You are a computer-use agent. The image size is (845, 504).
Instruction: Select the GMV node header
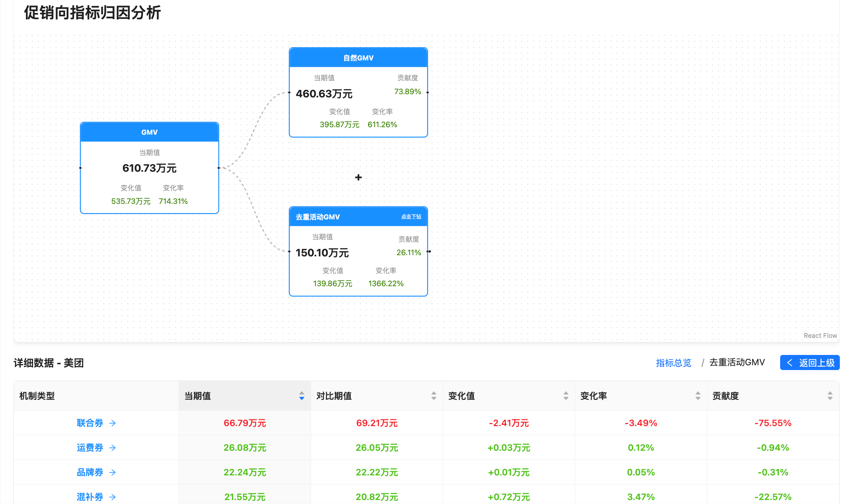pos(150,132)
